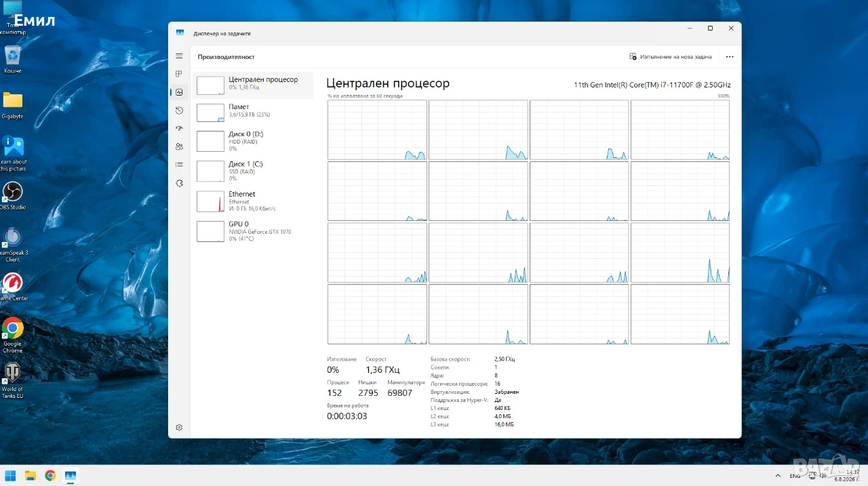
Task: Open the Services page icon in sidebar
Action: tap(179, 183)
